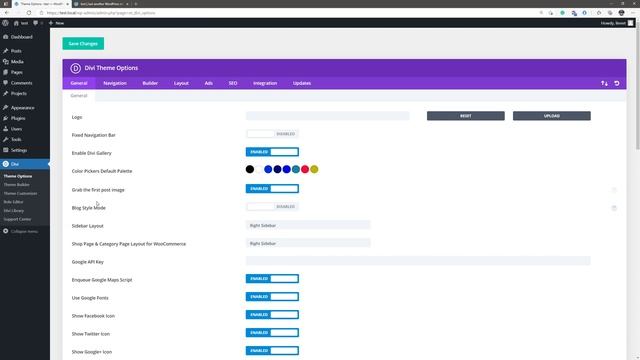Toggle Show Google+ Icon switch
The image size is (640, 360).
point(272,350)
